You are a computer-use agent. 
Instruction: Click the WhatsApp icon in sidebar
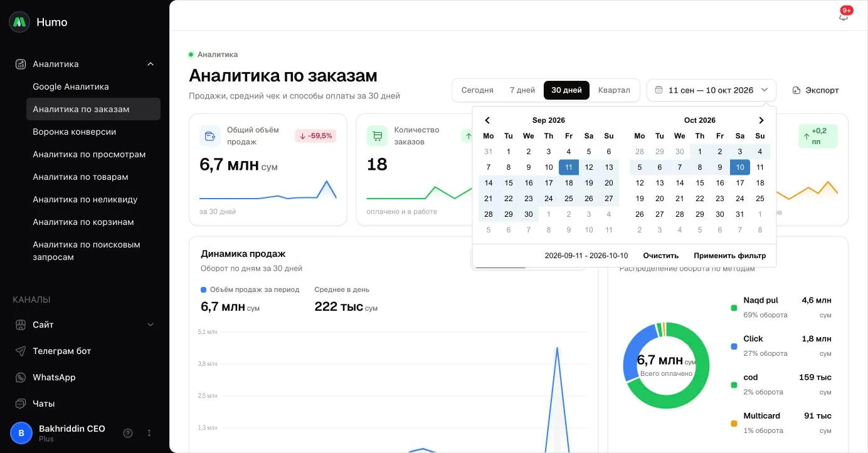coord(21,377)
